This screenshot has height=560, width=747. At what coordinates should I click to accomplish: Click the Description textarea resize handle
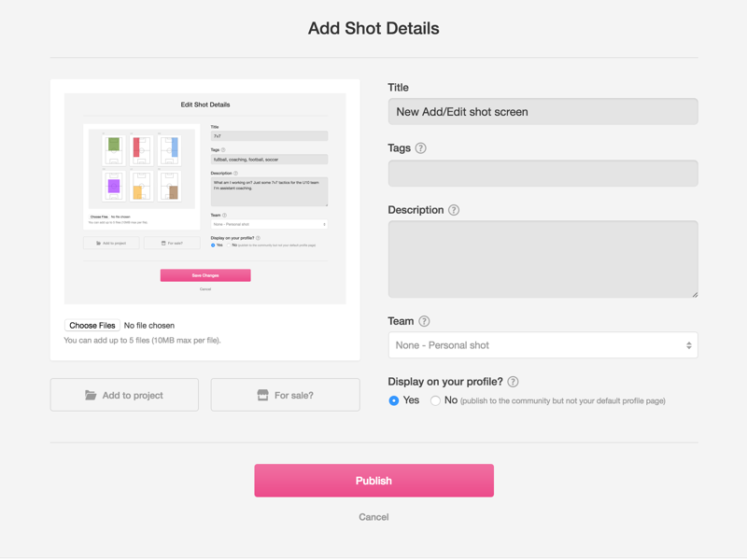[694, 294]
